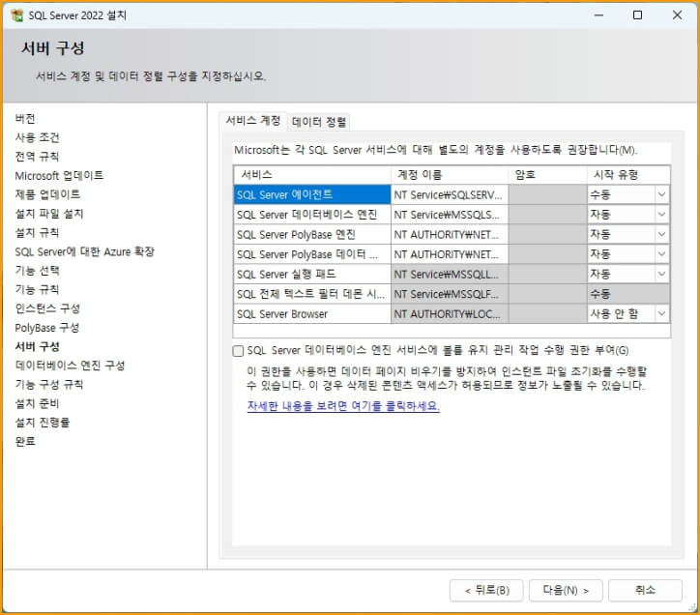Click SQL Server에 대한 Azure 확장 step
Viewport: 700px width, 615px height.
[84, 251]
